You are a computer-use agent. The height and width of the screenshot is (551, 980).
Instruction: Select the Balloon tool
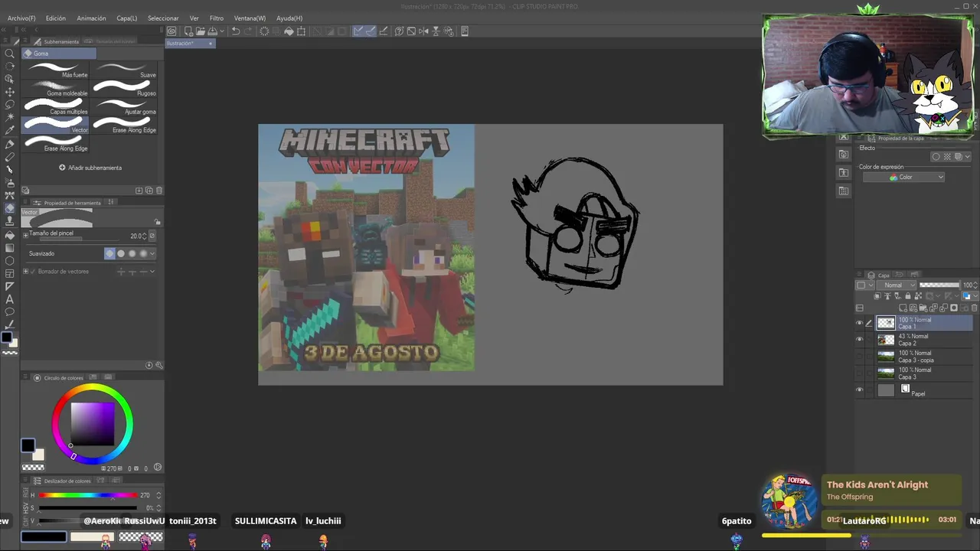(9, 312)
